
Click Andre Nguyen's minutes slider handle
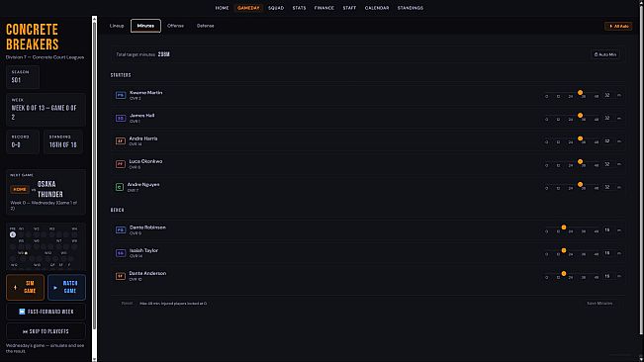tap(581, 185)
